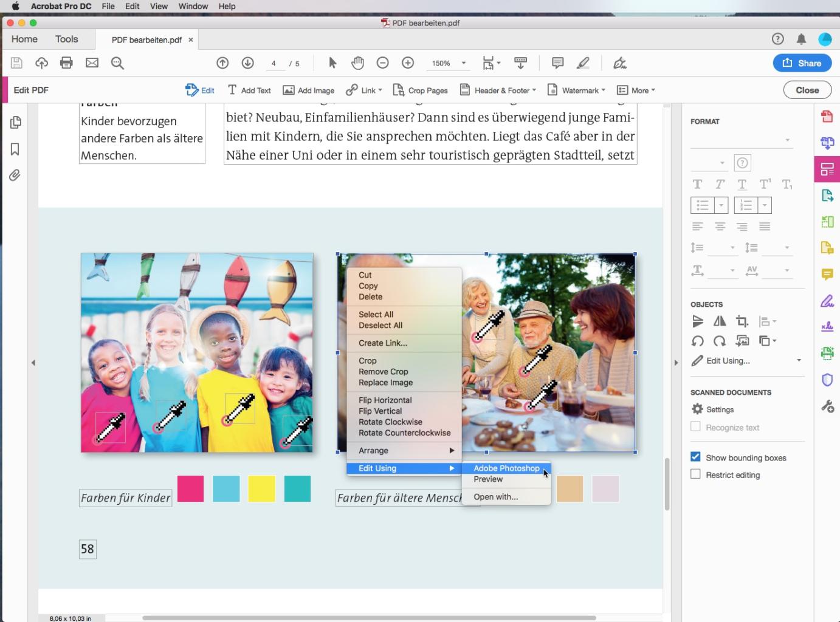Click the Replace Image object icon
The height and width of the screenshot is (622, 840).
(742, 341)
